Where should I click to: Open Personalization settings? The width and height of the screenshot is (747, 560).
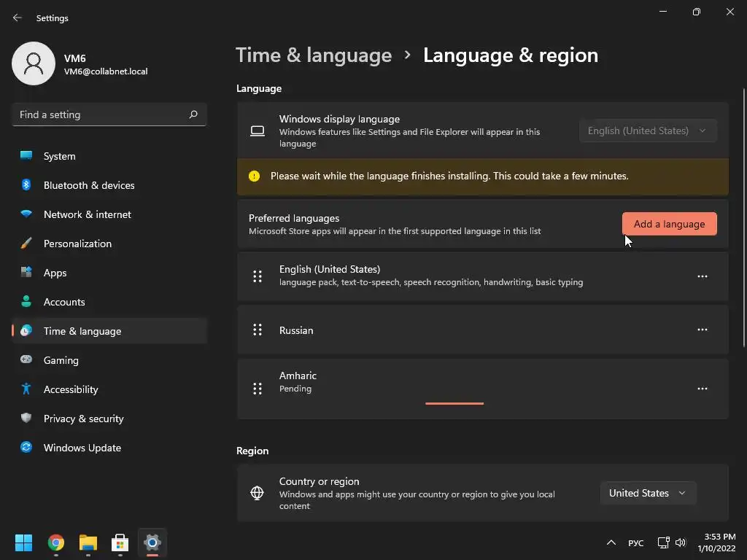coord(109,244)
